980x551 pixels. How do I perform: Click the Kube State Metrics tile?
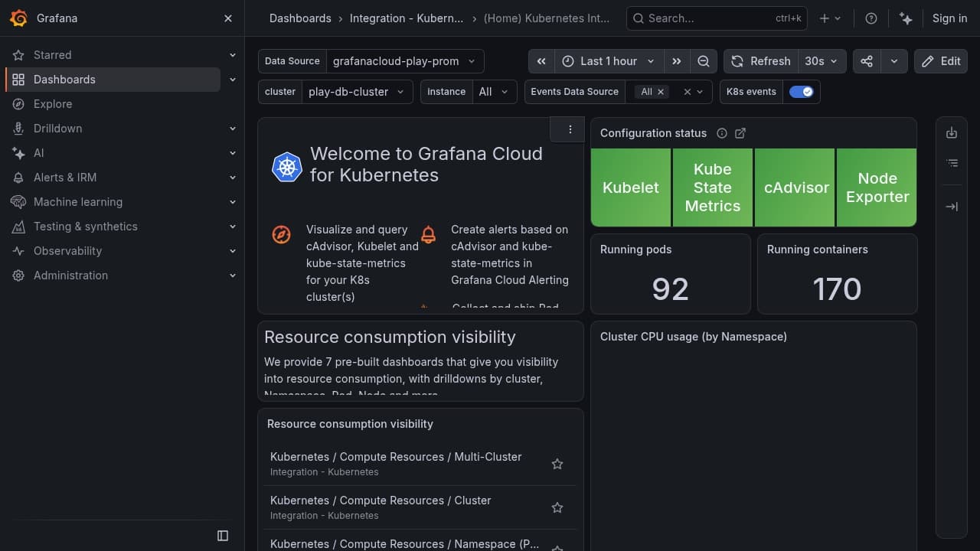(713, 187)
